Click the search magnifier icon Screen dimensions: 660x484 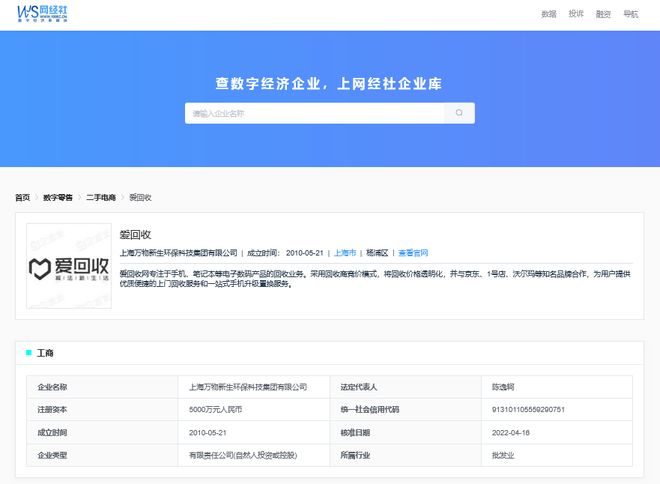click(459, 113)
